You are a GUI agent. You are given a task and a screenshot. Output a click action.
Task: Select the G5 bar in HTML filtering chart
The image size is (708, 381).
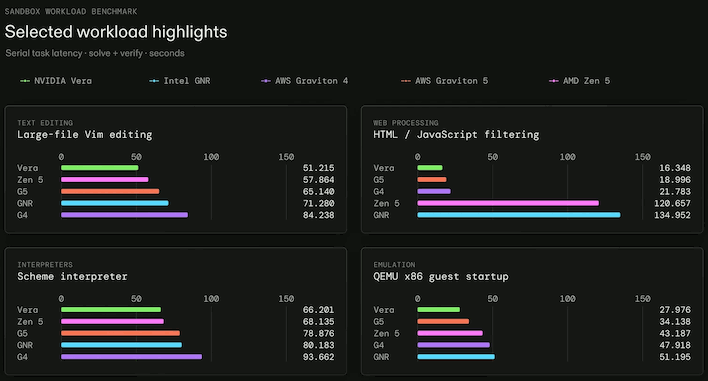tap(432, 180)
